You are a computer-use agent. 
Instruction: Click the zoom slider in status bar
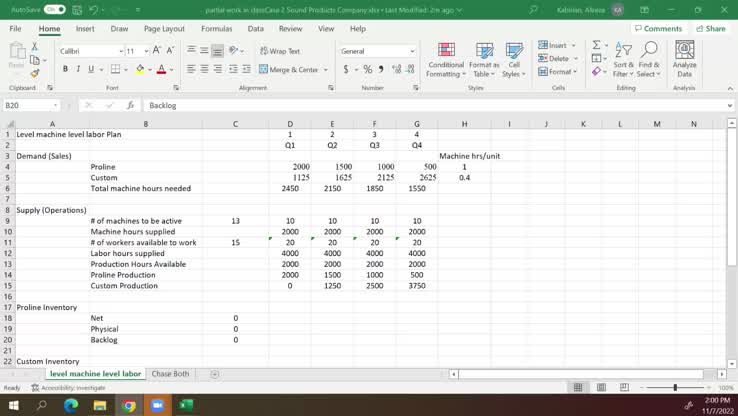click(675, 387)
